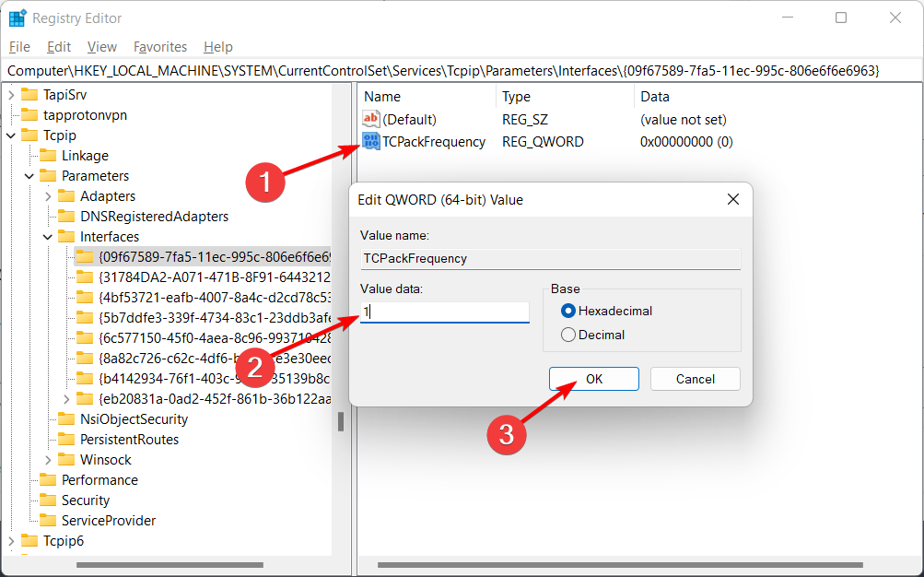Expand the Winsock tree node
The image size is (924, 577).
(x=47, y=459)
